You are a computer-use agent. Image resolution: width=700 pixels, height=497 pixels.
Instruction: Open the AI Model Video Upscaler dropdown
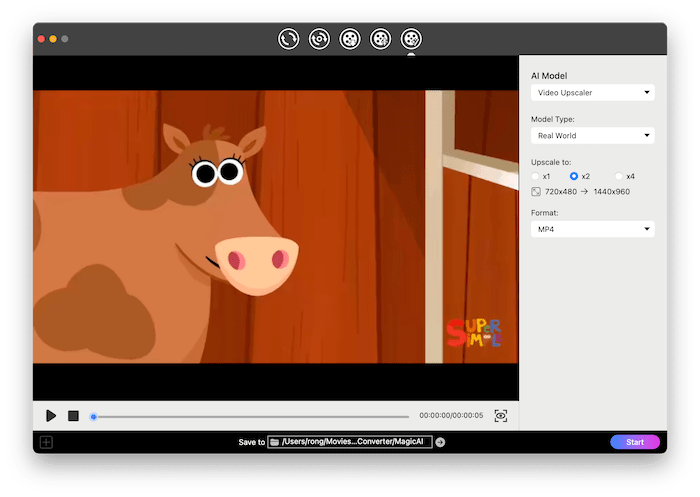pyautogui.click(x=592, y=93)
